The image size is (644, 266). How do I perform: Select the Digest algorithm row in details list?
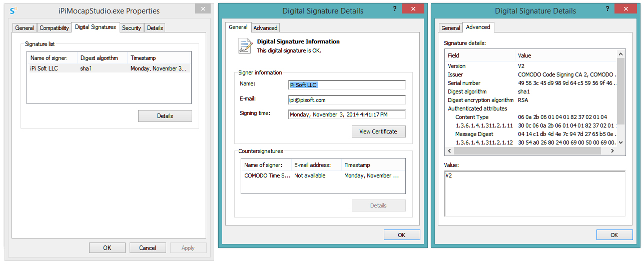coord(531,91)
